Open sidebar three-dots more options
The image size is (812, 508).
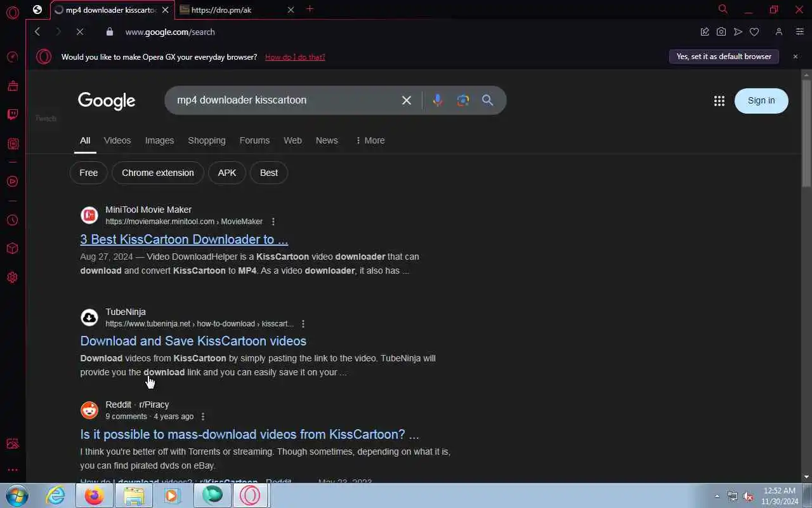pos(12,471)
